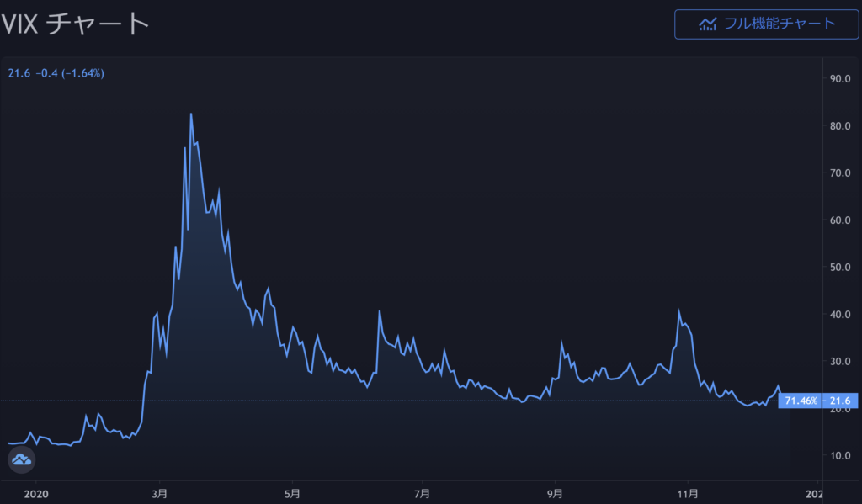Pick the 7月 label on the time axis
This screenshot has width=862, height=504.
423,493
